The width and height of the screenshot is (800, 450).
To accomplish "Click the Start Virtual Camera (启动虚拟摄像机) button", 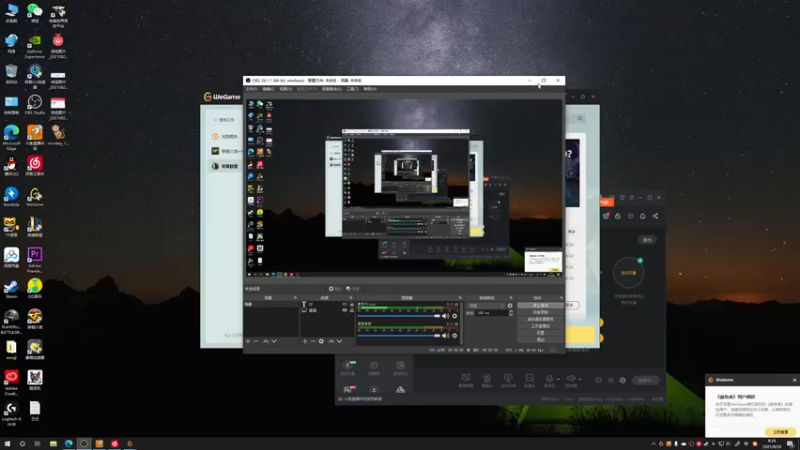I will click(540, 319).
